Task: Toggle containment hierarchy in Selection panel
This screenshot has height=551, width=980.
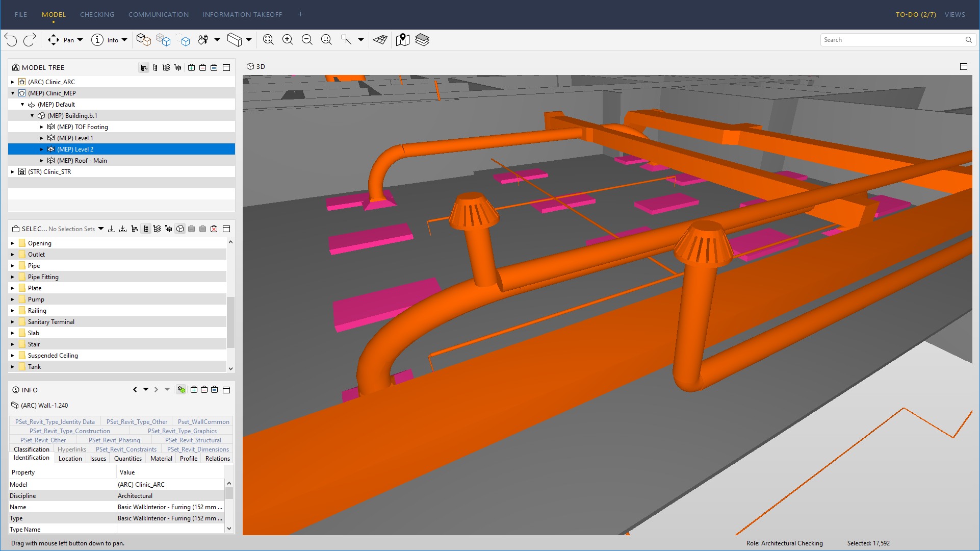Action: click(x=135, y=229)
